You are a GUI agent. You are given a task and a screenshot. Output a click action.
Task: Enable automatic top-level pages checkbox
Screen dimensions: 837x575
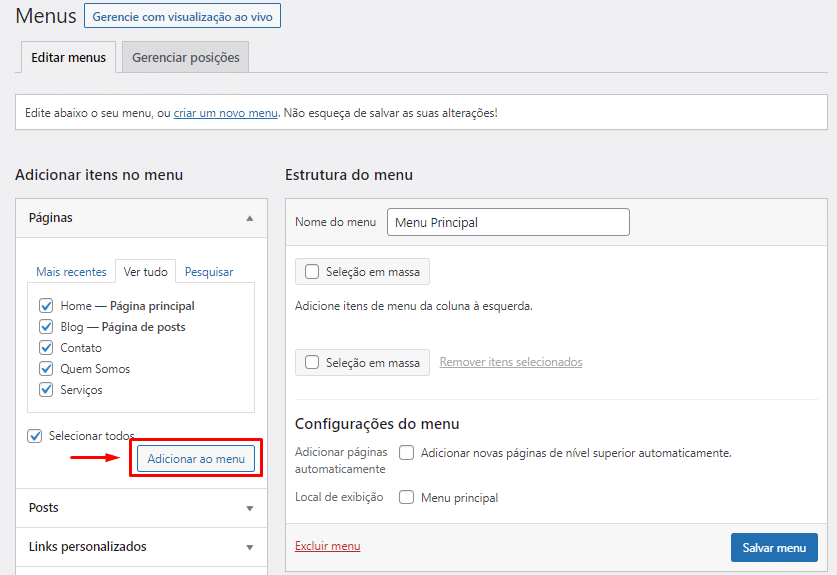point(407,453)
